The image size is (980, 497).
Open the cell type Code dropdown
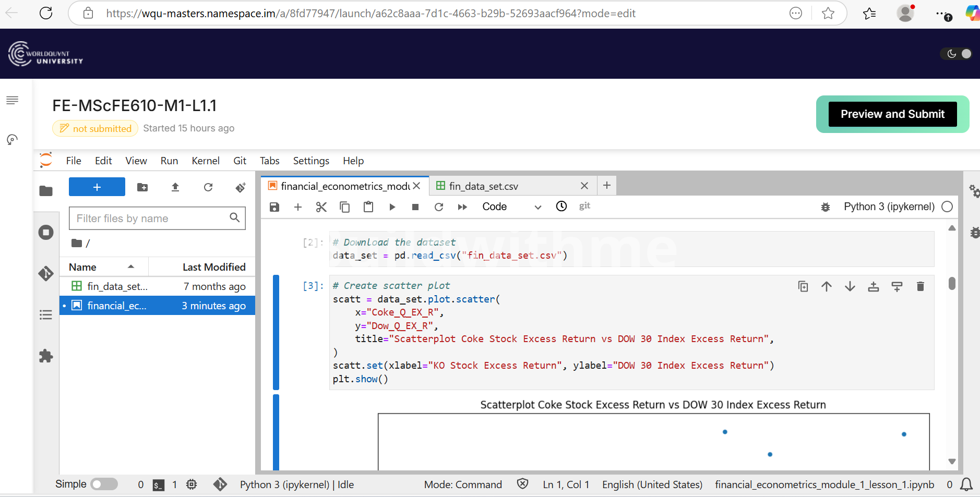511,207
